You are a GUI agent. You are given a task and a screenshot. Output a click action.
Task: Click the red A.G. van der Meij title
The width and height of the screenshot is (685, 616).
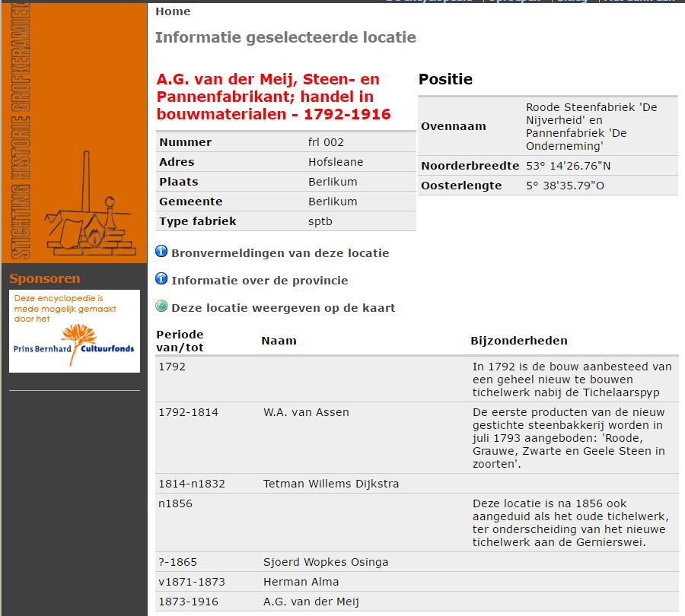273,97
